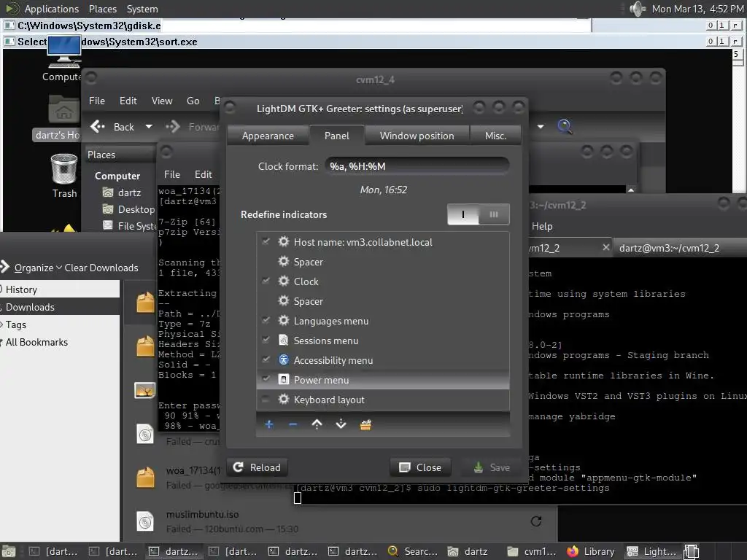Open the View menu in the cvm12_4 window

162,101
